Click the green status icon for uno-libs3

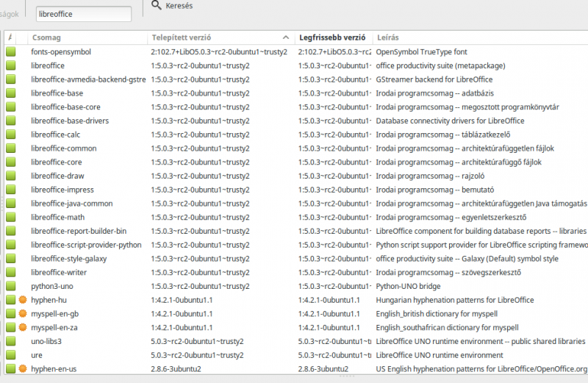[11, 341]
